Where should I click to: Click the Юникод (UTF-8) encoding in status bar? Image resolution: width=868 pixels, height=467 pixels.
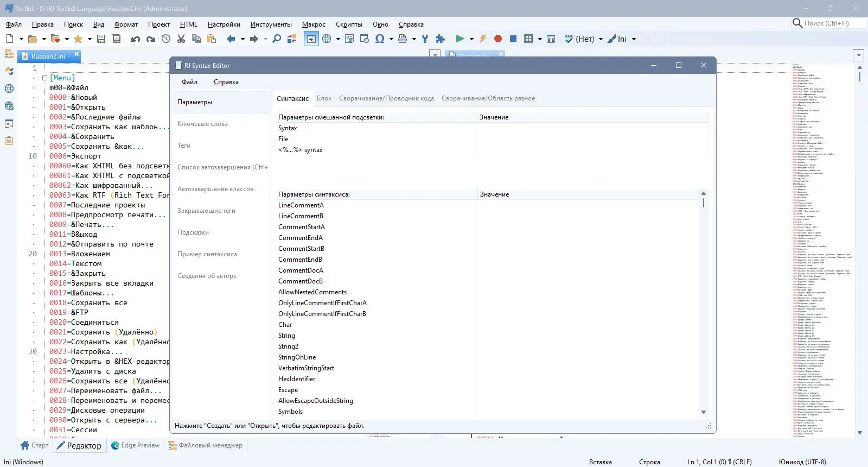tap(802, 462)
